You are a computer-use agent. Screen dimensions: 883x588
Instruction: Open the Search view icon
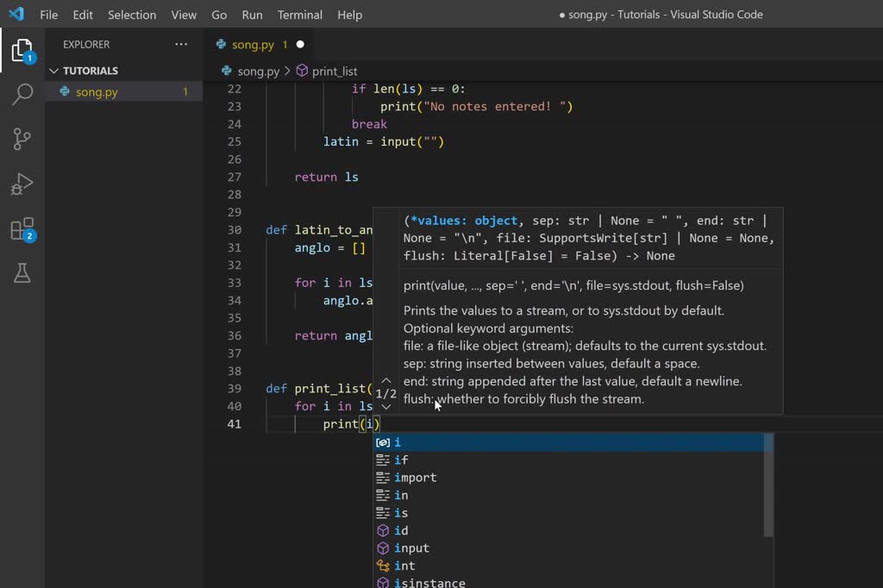click(x=22, y=94)
